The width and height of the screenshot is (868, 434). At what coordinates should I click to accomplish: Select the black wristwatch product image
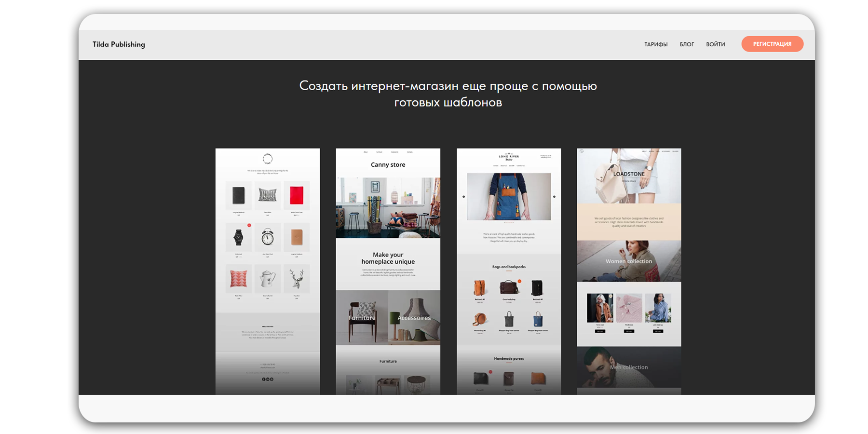click(238, 237)
